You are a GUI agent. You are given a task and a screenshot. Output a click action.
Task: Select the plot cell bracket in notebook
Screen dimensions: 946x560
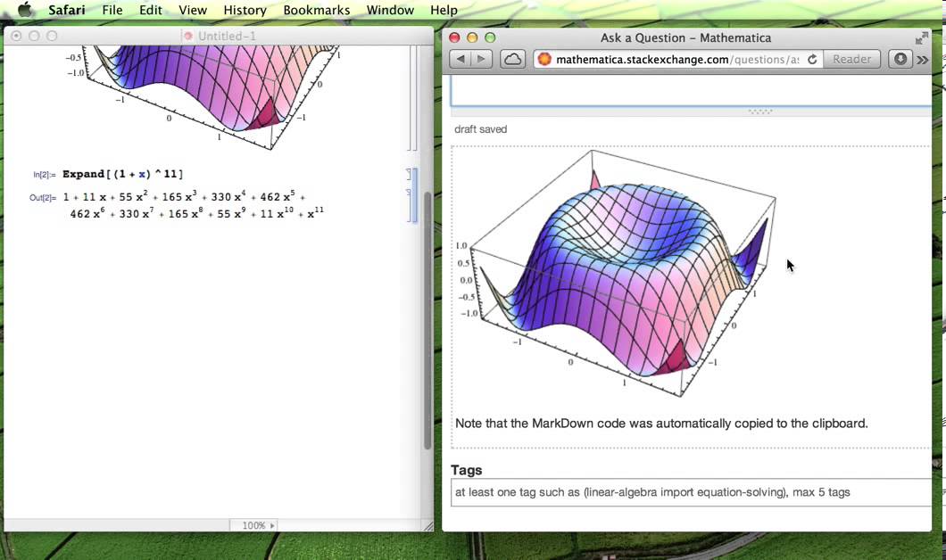409,98
